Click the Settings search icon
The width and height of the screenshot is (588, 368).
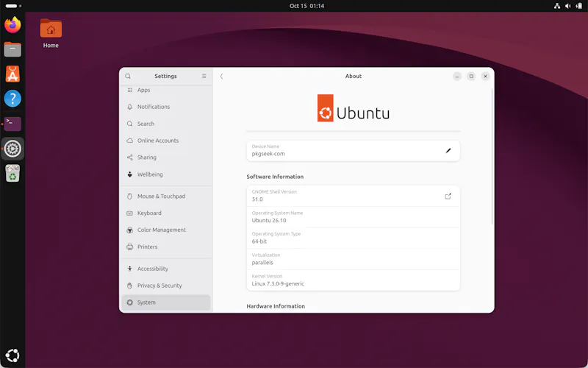(128, 77)
